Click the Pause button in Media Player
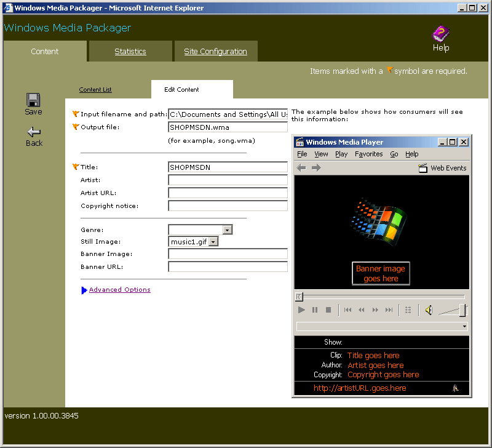492x448 pixels. (315, 310)
